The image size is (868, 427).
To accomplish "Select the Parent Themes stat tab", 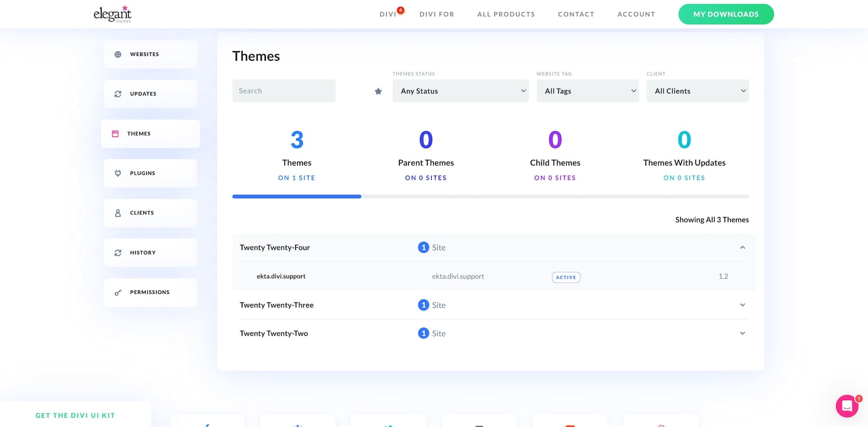I will [426, 155].
